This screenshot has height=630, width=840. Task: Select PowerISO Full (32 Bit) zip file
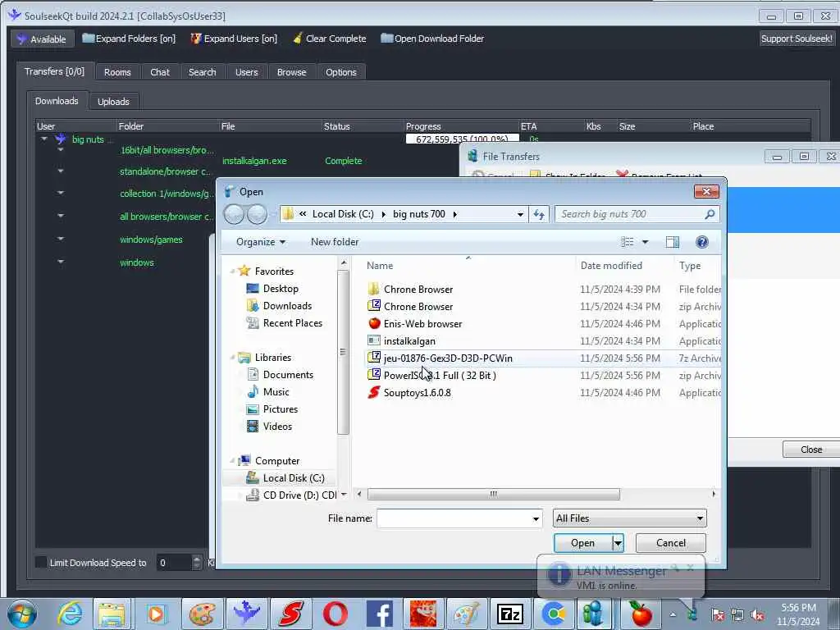click(x=440, y=375)
